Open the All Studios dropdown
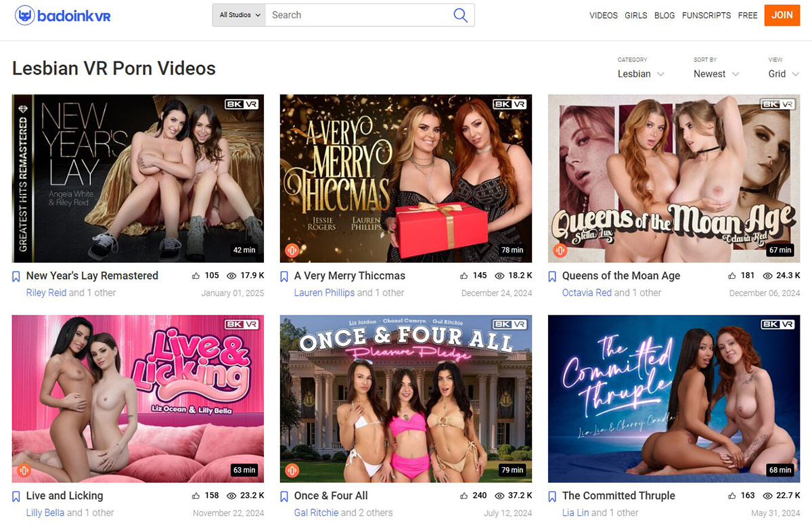 pyautogui.click(x=240, y=15)
